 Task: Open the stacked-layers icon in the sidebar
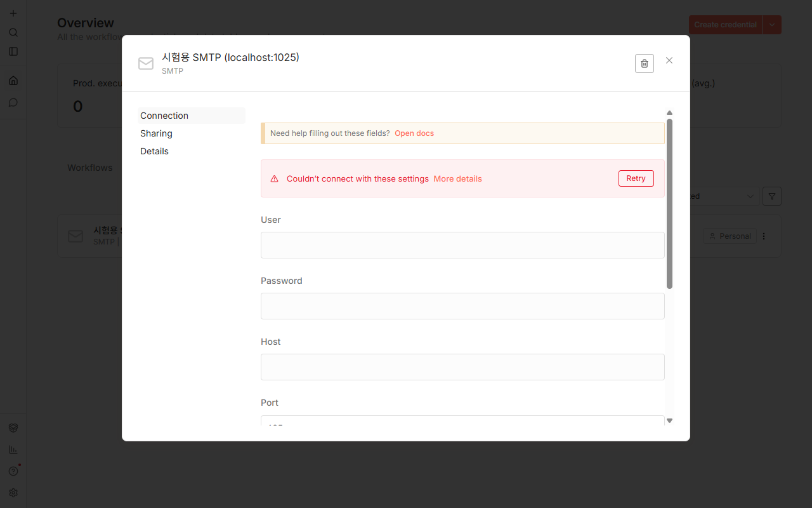coord(13,428)
